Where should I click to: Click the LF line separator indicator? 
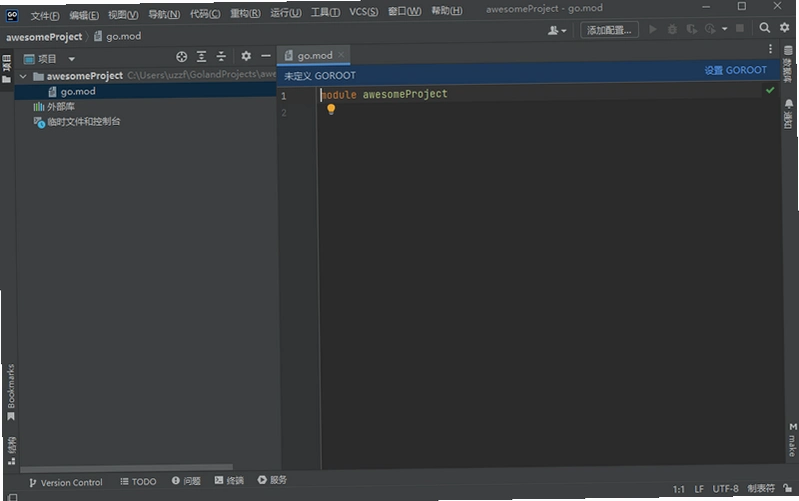pos(699,489)
